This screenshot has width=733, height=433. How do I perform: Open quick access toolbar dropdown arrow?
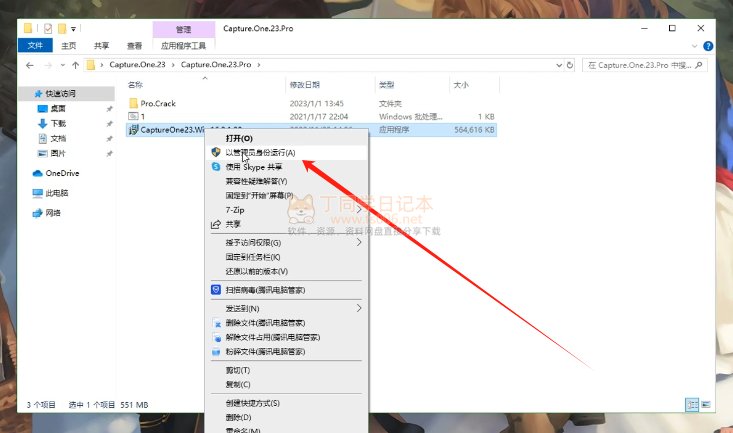(73, 29)
